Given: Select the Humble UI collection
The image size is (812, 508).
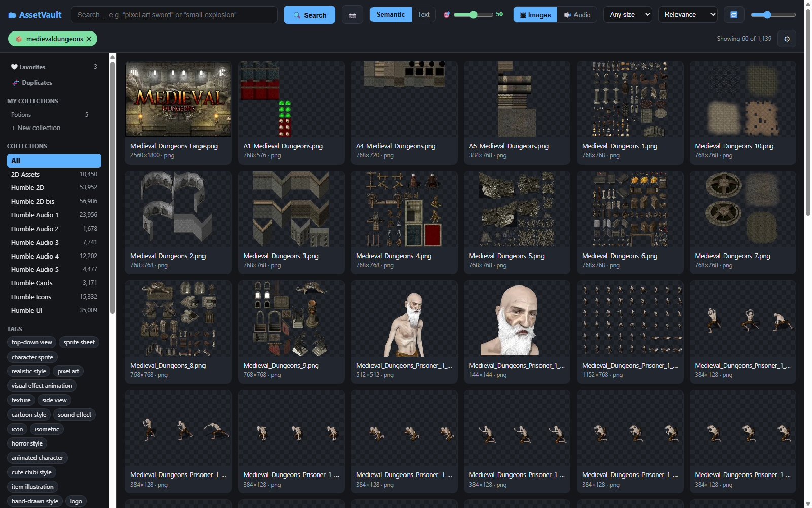Looking at the screenshot, I should (x=54, y=310).
